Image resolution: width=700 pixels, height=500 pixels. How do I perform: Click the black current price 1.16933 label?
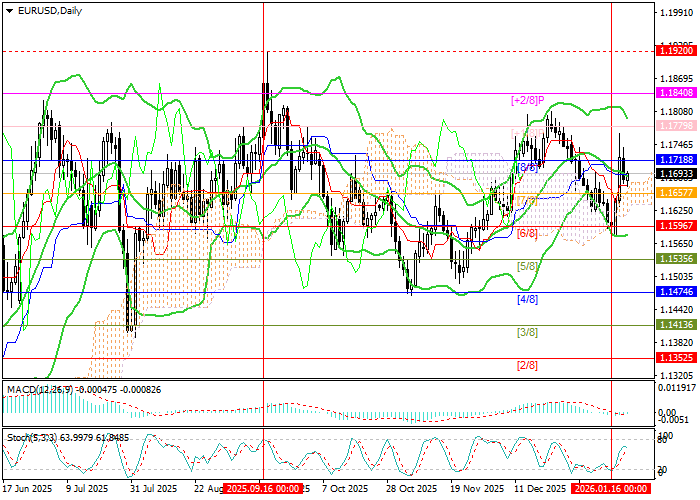click(x=675, y=173)
